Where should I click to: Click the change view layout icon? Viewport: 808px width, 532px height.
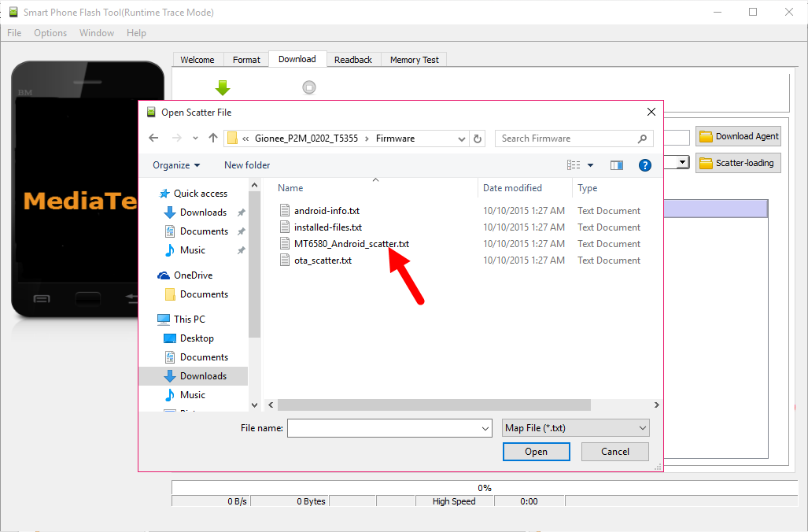pos(574,165)
